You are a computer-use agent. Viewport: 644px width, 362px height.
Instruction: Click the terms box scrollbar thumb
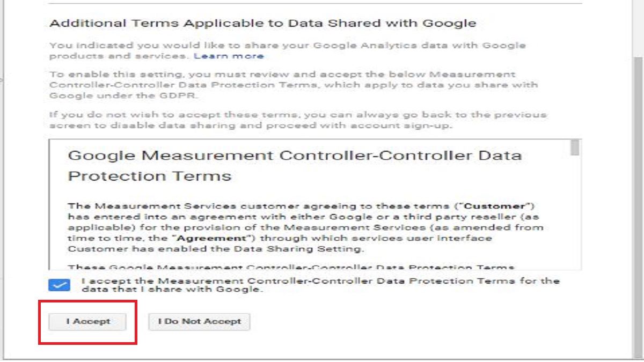coord(575,147)
